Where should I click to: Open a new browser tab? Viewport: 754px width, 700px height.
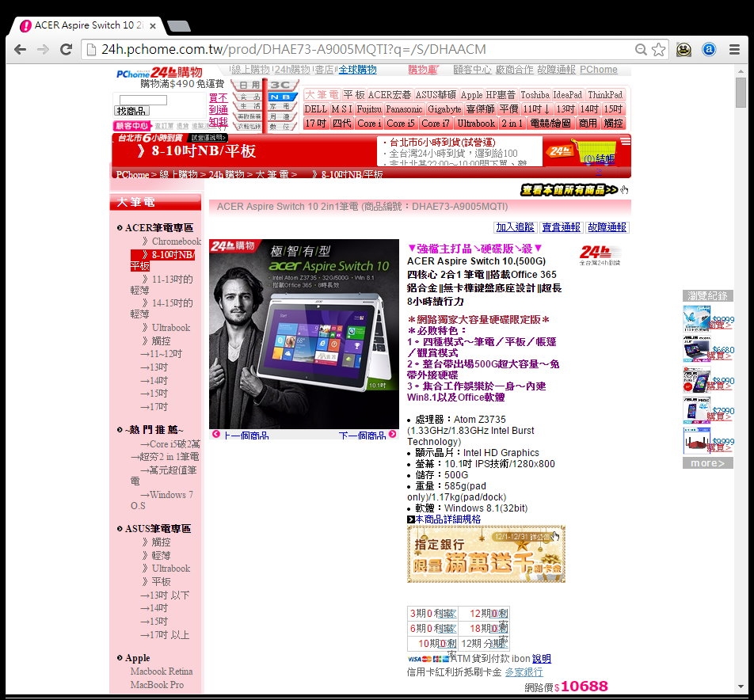click(x=179, y=26)
